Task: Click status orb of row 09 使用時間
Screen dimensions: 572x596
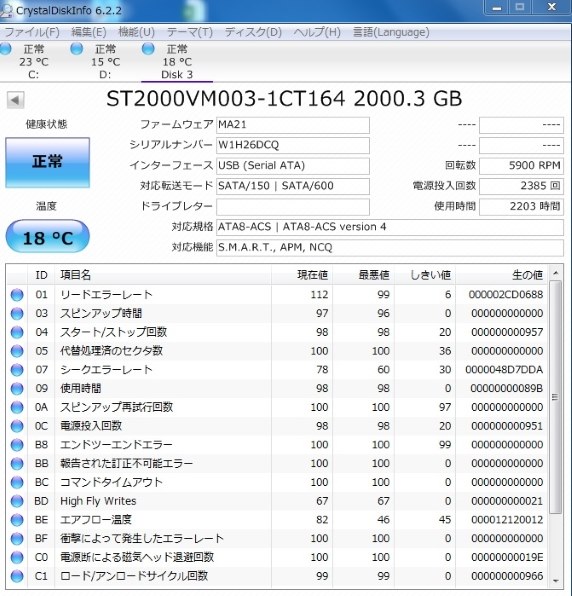Action: [17, 389]
